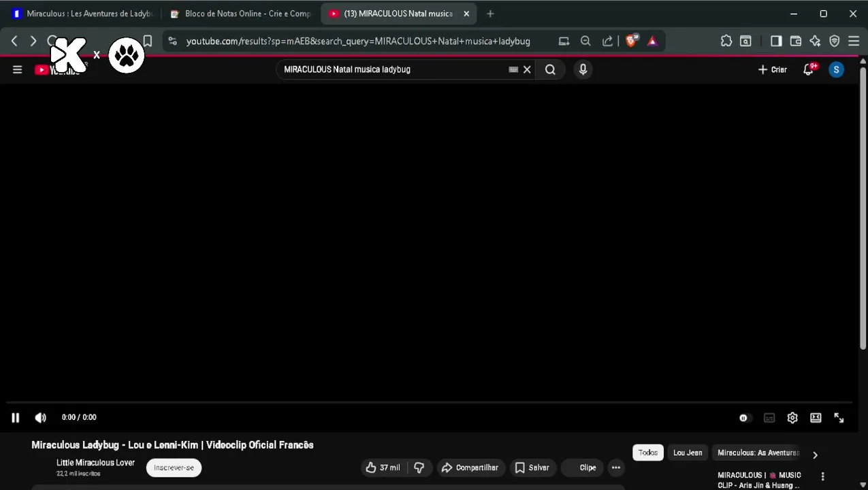Toggle the autoplay switch
This screenshot has width=868, height=490.
(744, 418)
